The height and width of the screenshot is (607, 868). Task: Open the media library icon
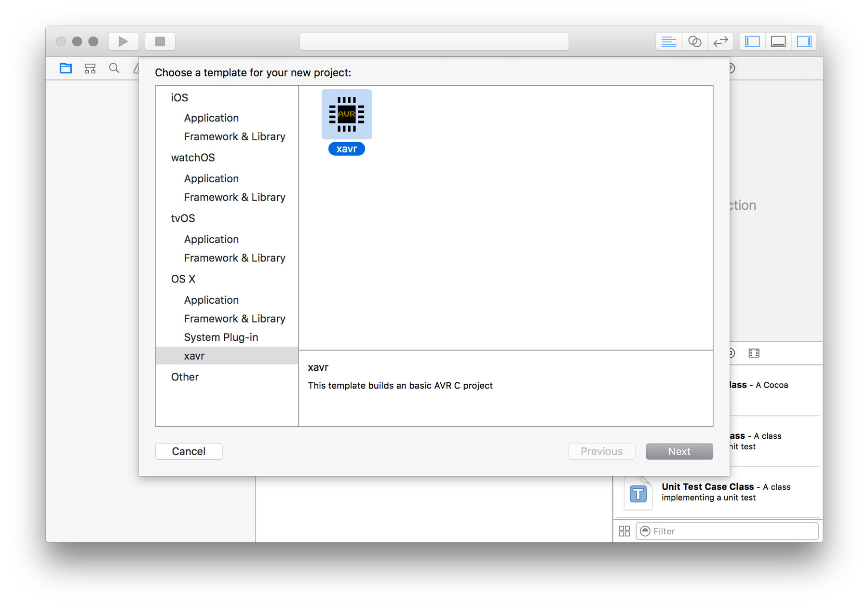tap(754, 353)
